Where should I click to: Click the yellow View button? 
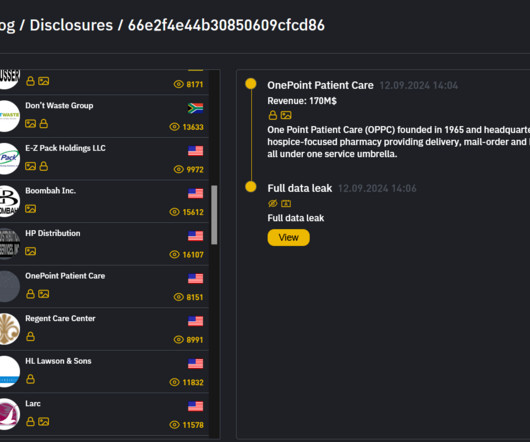(x=288, y=238)
